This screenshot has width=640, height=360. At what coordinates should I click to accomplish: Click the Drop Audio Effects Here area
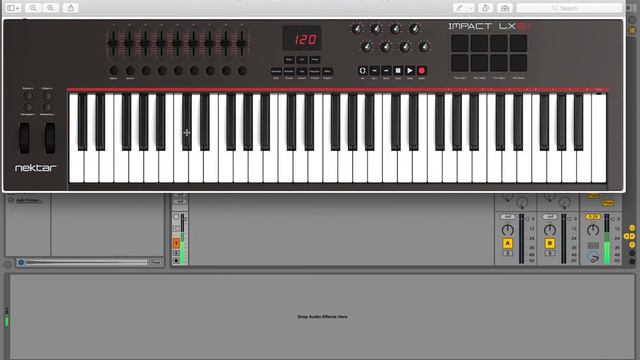point(322,316)
